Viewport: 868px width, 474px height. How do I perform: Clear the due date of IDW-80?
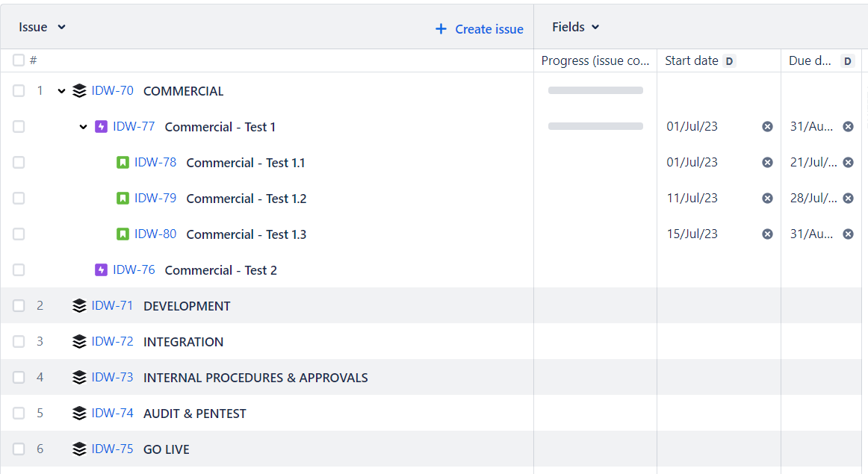[x=848, y=234]
